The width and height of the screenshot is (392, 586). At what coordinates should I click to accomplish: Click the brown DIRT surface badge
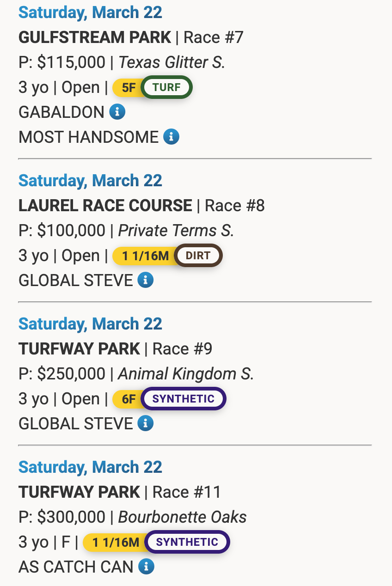pyautogui.click(x=198, y=256)
